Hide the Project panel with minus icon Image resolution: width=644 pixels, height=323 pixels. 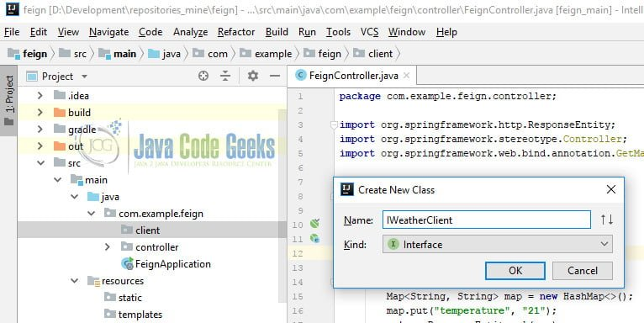275,76
